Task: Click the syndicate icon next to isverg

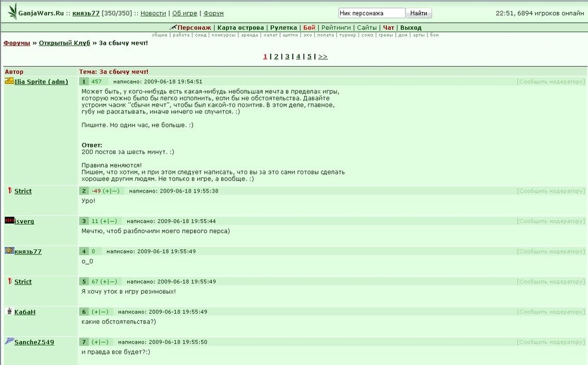Action: click(x=9, y=220)
